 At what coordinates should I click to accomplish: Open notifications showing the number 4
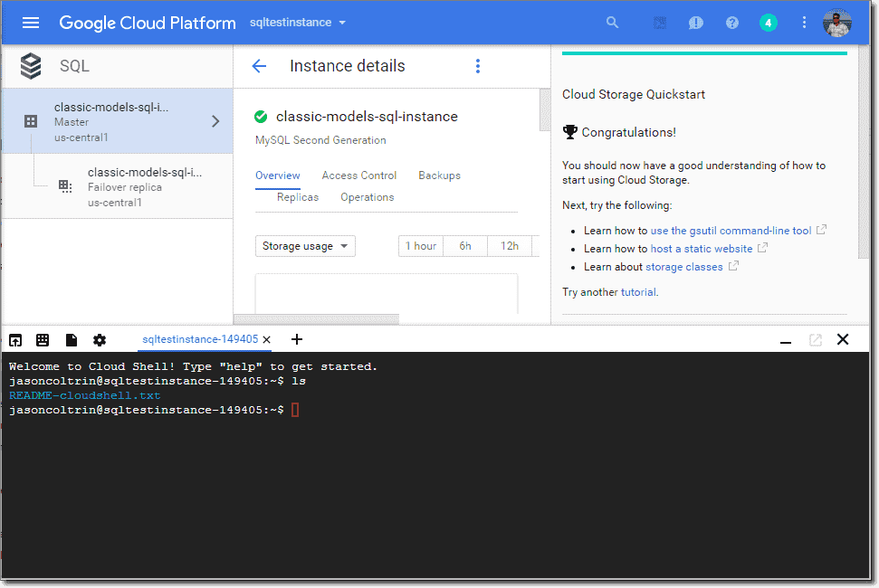769,22
